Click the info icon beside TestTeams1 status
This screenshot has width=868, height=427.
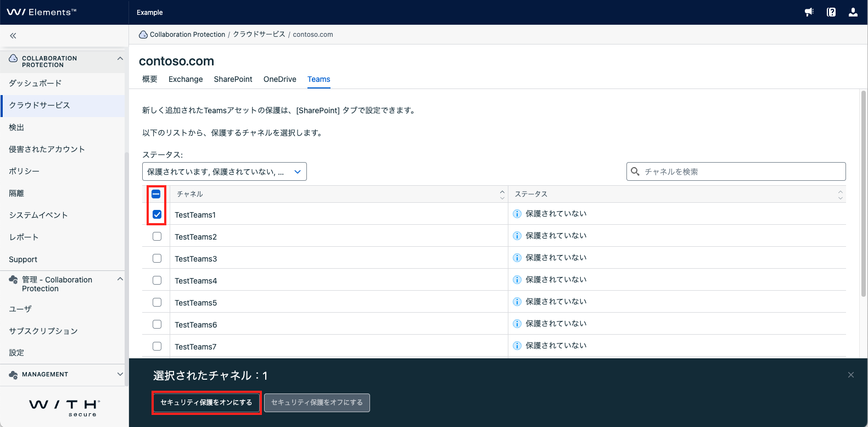pyautogui.click(x=517, y=214)
